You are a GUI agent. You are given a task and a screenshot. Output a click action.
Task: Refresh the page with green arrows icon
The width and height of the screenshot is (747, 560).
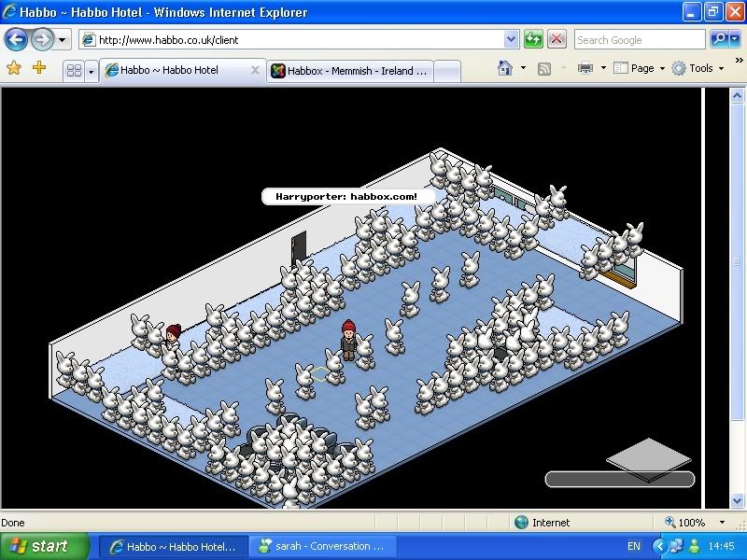533,39
